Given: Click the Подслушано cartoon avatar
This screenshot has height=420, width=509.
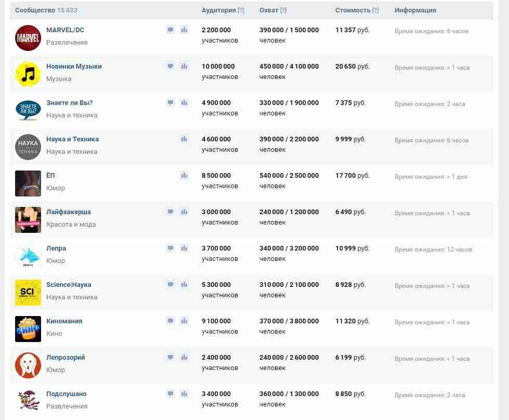Looking at the screenshot, I should pos(28,401).
